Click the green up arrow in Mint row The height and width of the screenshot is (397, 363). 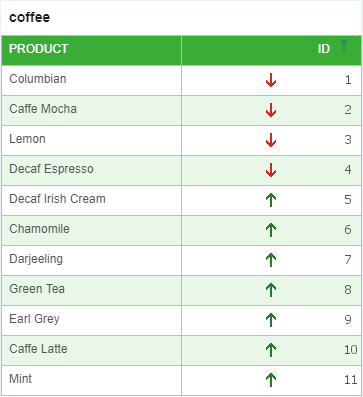[x=271, y=380]
